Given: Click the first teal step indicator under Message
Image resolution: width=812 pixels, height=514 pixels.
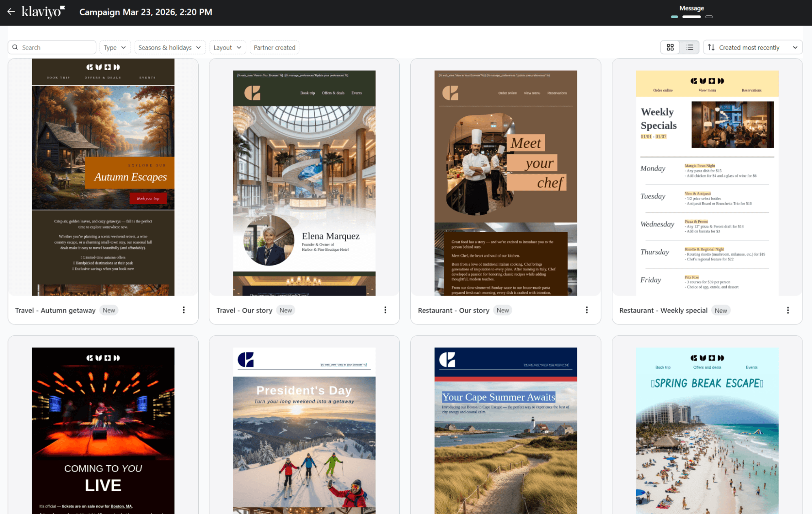Looking at the screenshot, I should click(675, 17).
